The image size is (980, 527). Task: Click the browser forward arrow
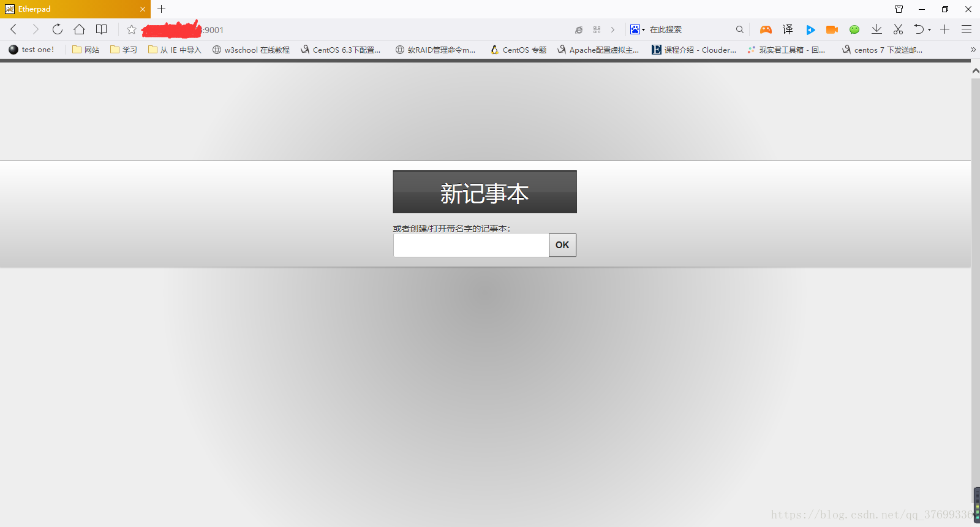(x=35, y=29)
